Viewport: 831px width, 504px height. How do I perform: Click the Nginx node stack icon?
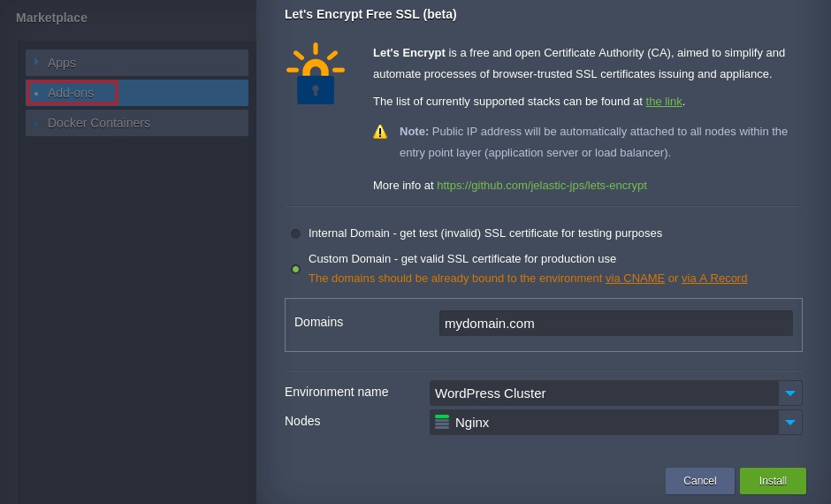tap(442, 423)
